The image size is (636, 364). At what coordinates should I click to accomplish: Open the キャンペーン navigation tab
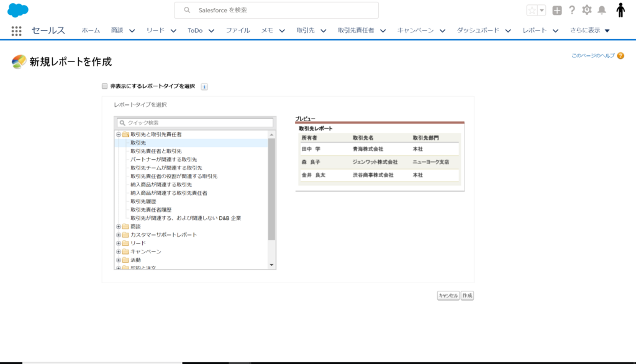(416, 30)
